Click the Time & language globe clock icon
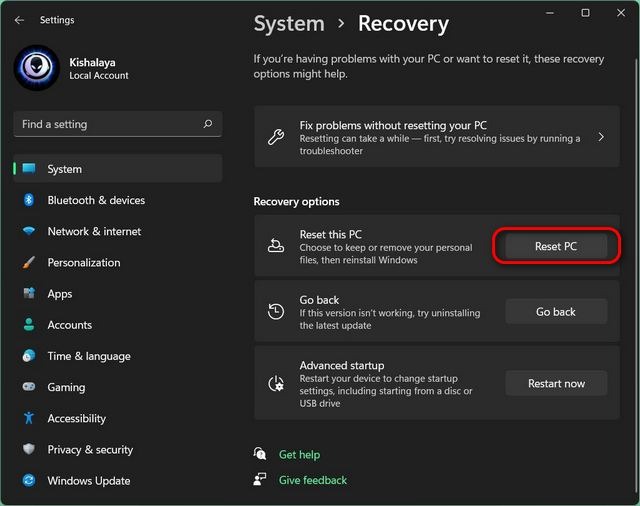This screenshot has width=640, height=506. 29,356
